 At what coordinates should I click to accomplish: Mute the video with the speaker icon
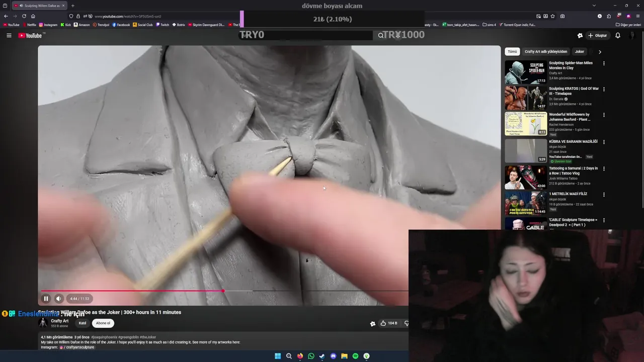(x=58, y=299)
